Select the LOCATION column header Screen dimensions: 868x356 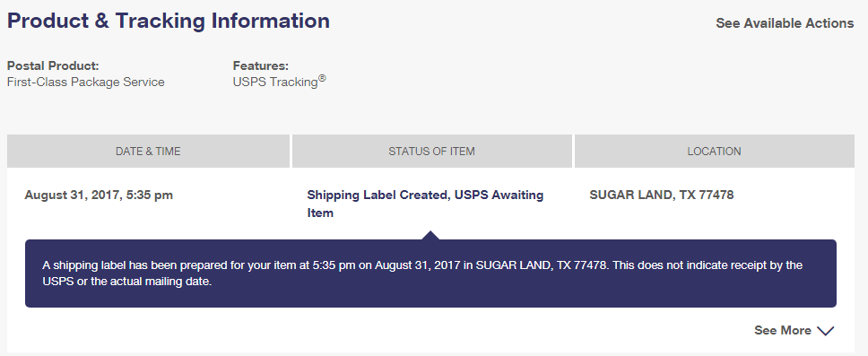click(x=714, y=152)
